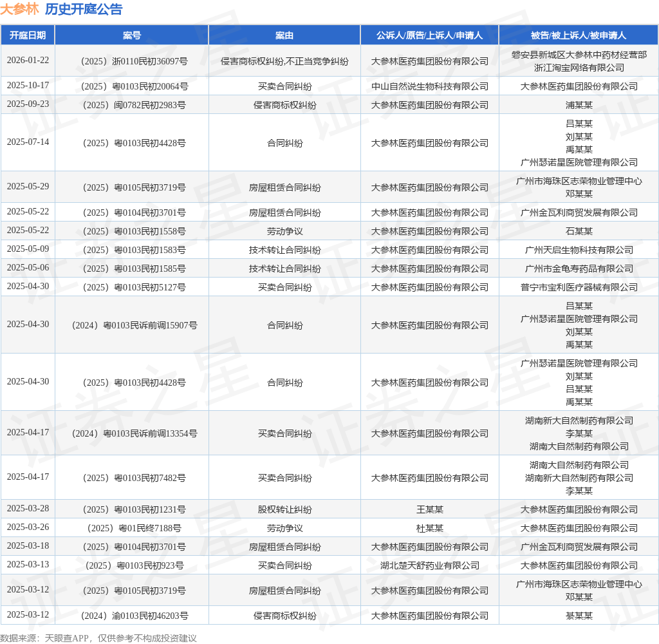Screen dimensions: 659x644
Task: Click case number 浙0110民初36097号
Action: click(135, 61)
